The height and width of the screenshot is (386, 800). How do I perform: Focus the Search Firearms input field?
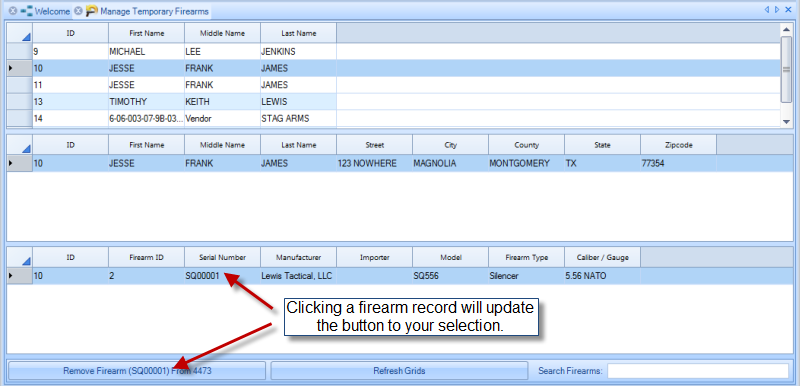point(698,371)
